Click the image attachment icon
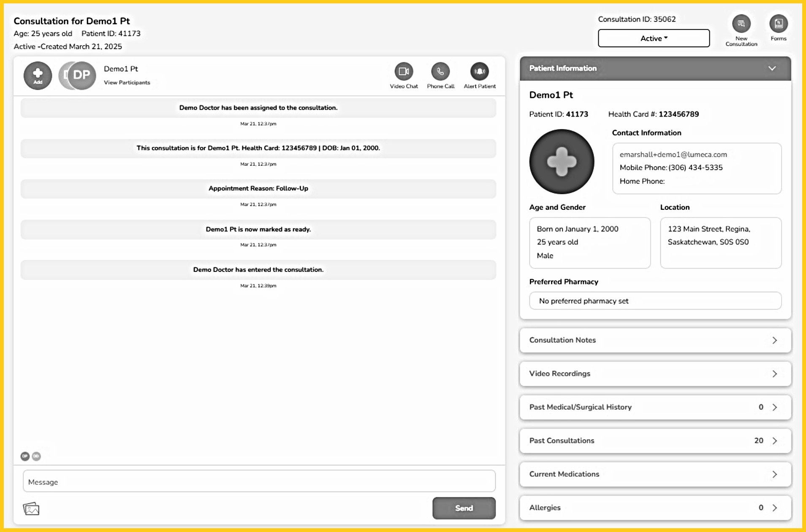This screenshot has width=806, height=532. [x=31, y=508]
